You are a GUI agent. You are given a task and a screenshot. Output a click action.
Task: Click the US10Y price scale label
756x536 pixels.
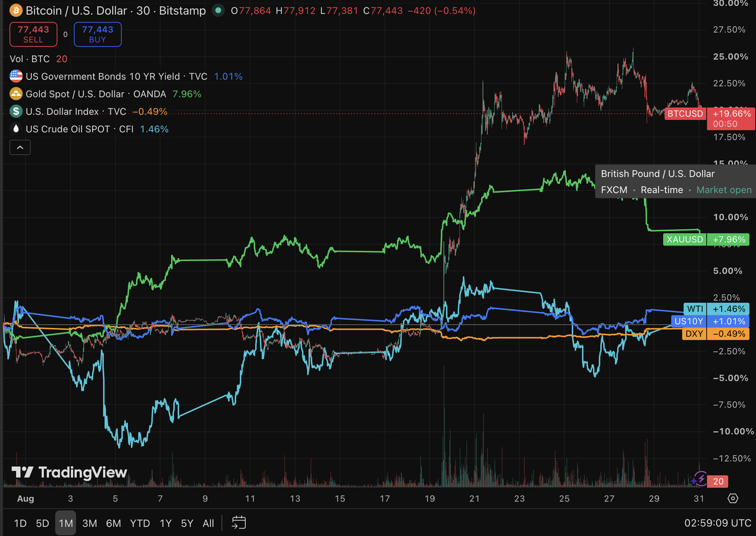click(x=689, y=321)
